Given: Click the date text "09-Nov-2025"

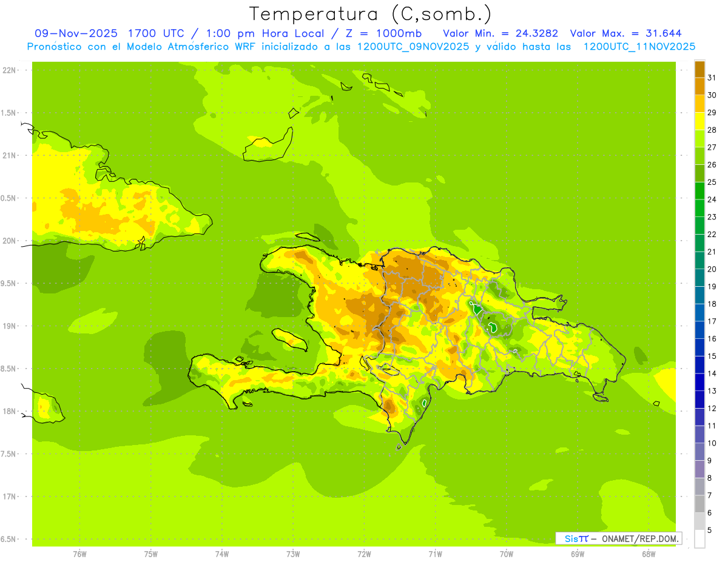Looking at the screenshot, I should [x=76, y=33].
